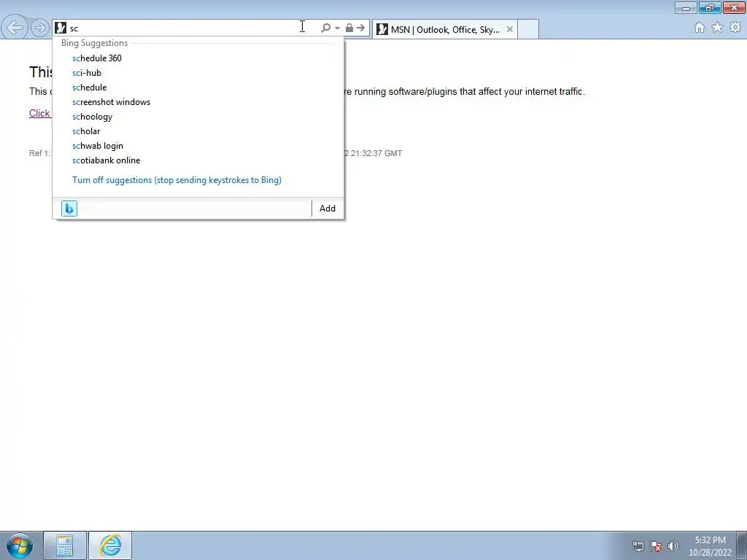The image size is (747, 560).
Task: Select the Bing search provider icon
Action: click(69, 208)
